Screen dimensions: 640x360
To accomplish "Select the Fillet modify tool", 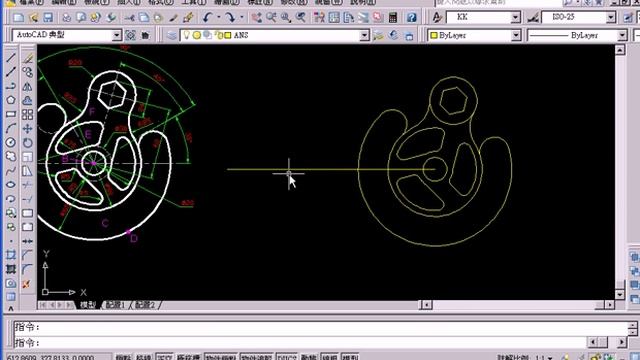I will [27, 269].
